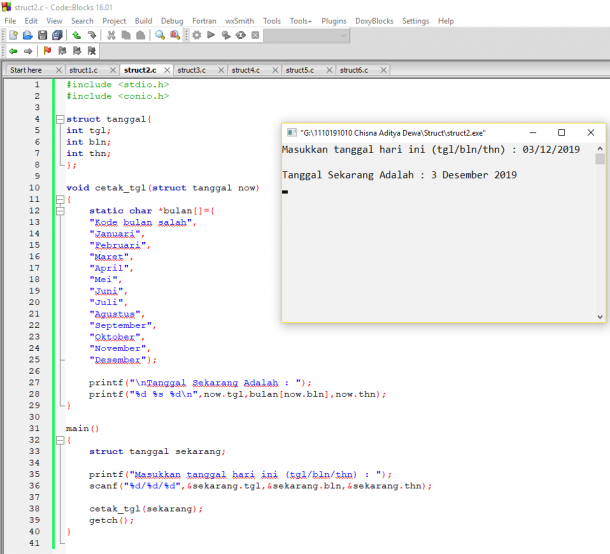Open the Tools menu
The image size is (610, 554).
[x=272, y=21]
